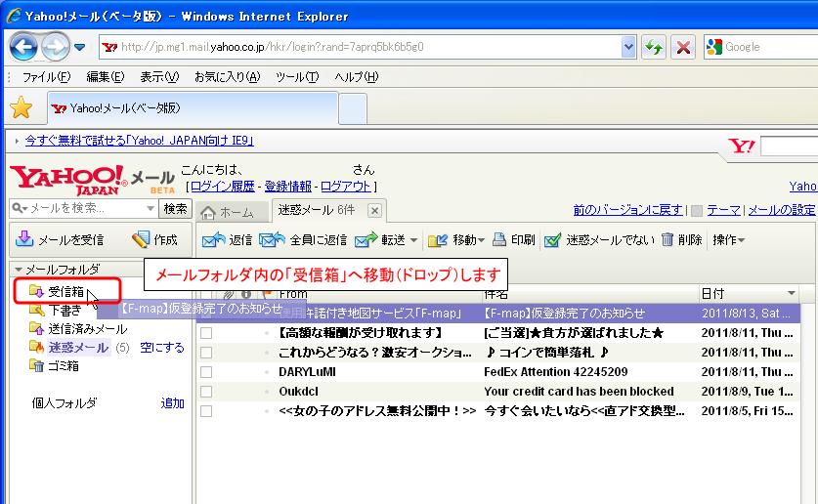Check the box for Oukdcl message
The width and height of the screenshot is (818, 504).
click(x=206, y=392)
